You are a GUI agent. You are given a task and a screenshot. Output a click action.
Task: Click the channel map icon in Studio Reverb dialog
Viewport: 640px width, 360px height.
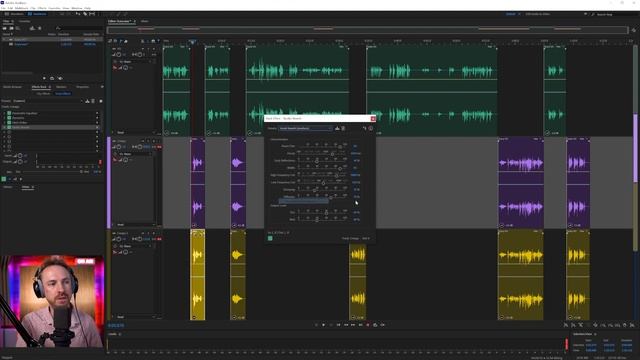pyautogui.click(x=364, y=128)
